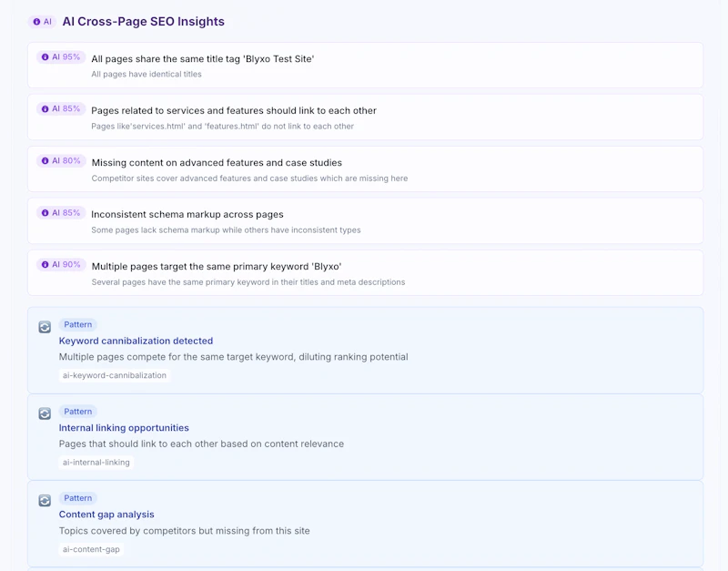Open the Internal linking opportunities title

tap(124, 427)
